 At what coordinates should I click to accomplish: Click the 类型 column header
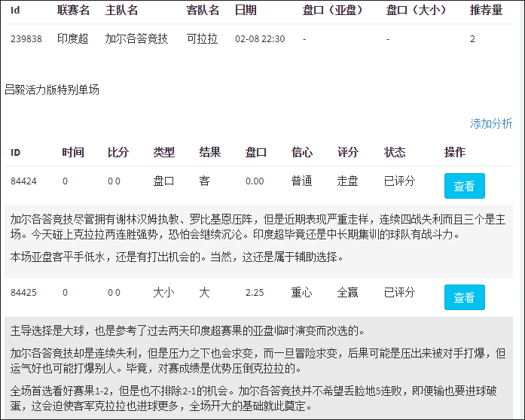point(164,152)
